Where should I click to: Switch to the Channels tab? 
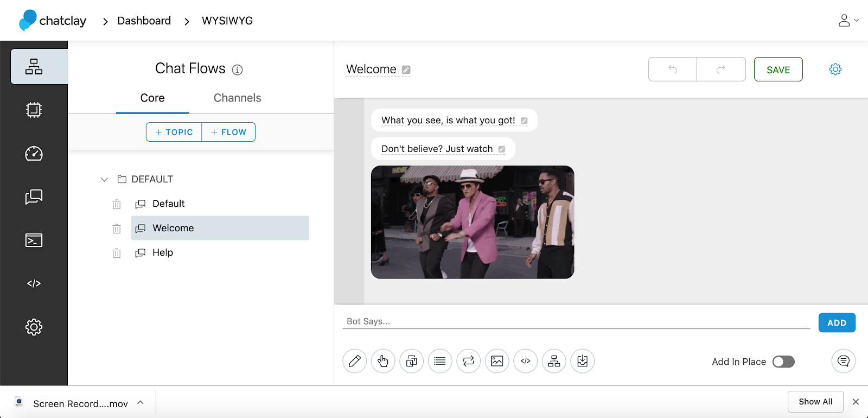(x=237, y=98)
